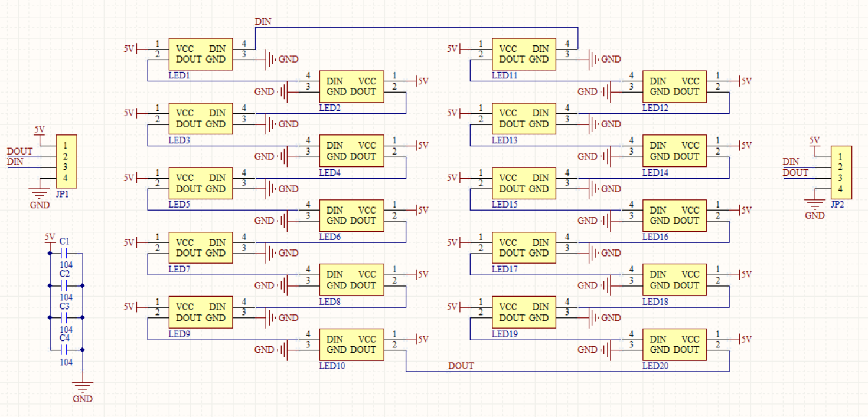The height and width of the screenshot is (417, 868).
Task: Select the 5V power port above JP2
Action: [815, 143]
